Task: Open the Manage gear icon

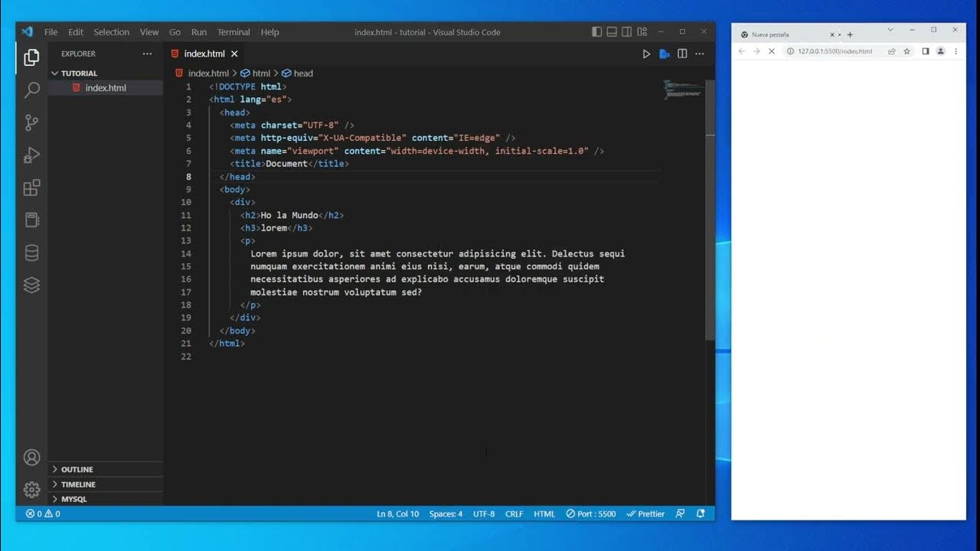Action: click(x=31, y=490)
